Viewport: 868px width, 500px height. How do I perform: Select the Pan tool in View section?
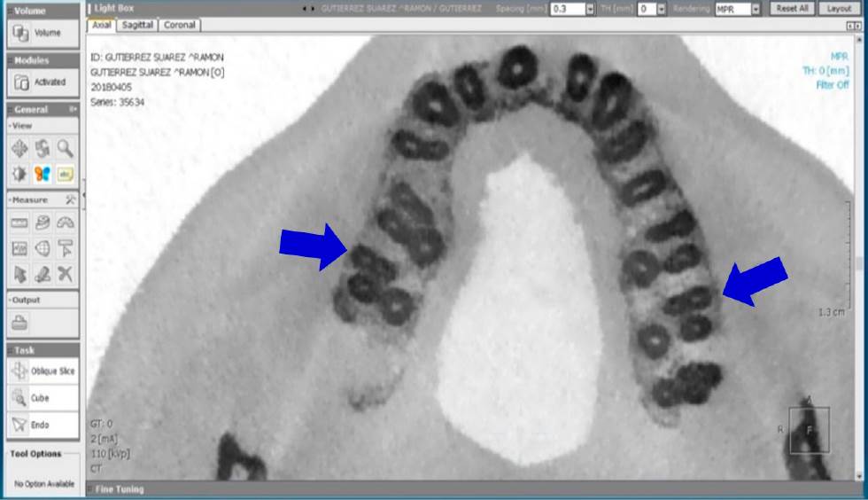19,149
